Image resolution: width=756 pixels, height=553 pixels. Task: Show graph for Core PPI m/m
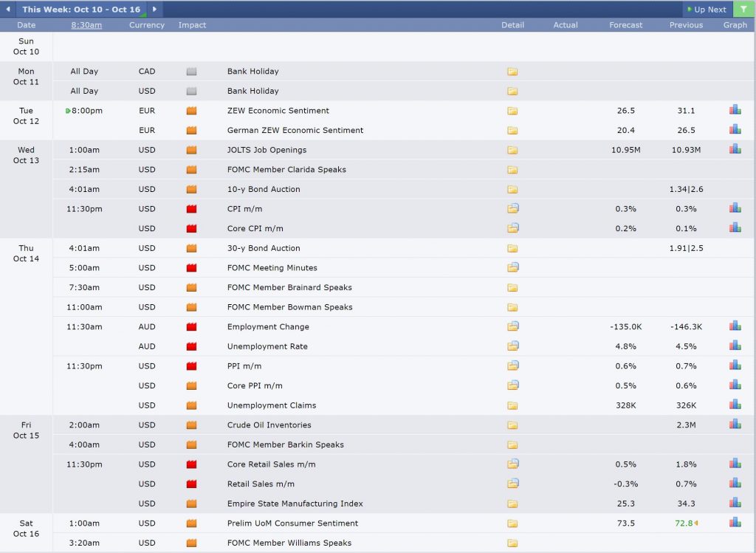click(x=735, y=385)
